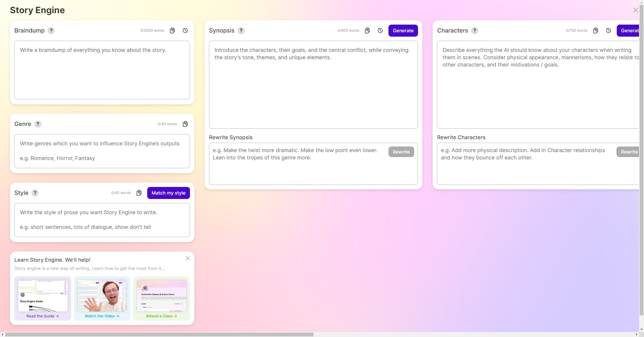Click the Synopsis help question mark toggle
Viewport: 644px width, 337px height.
click(x=241, y=30)
